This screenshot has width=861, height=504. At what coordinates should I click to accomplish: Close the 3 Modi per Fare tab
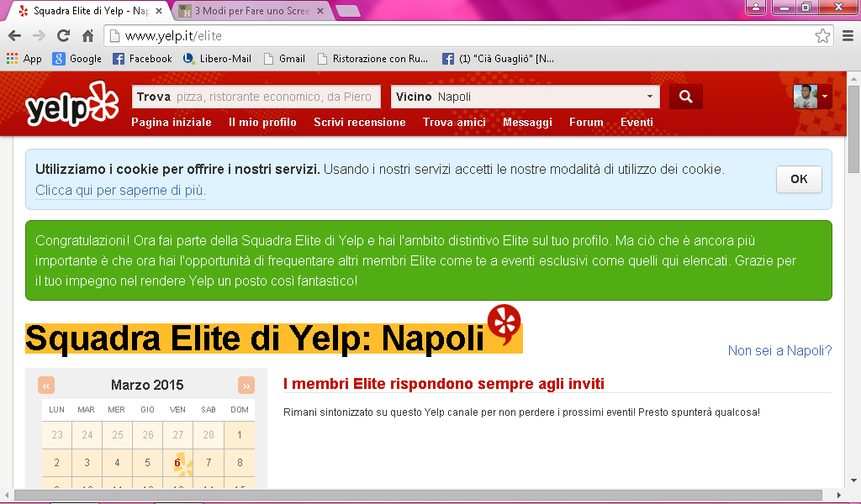tap(320, 11)
